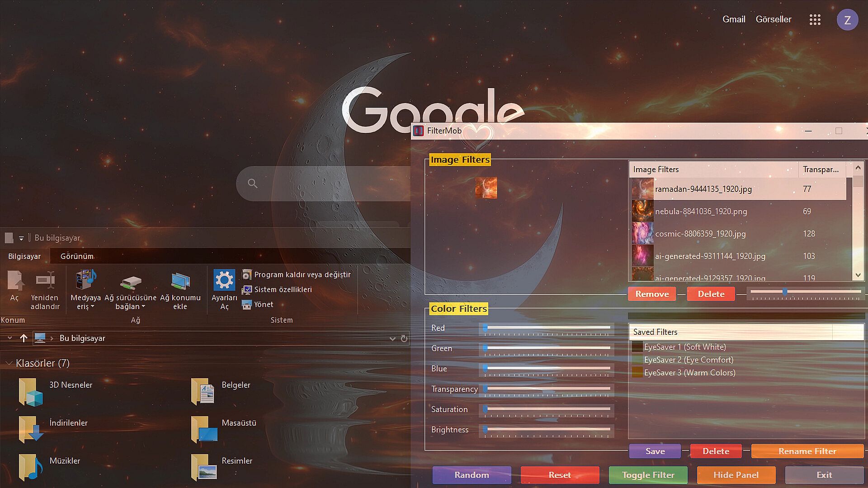Open the address bar history dropdown
Viewport: 868px width, 488px height.
click(x=392, y=338)
